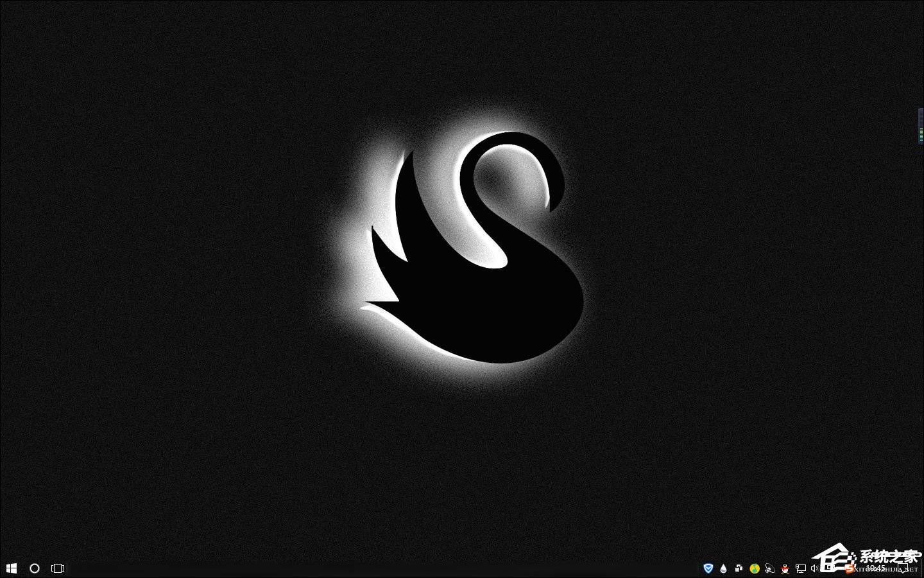Open the Action Center notification icon
Screen dimensions: 924x578
904,568
